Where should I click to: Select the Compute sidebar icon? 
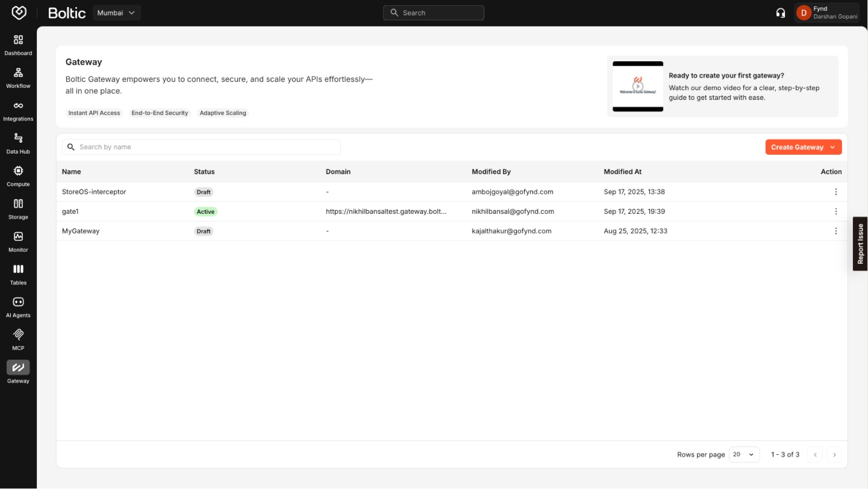(x=18, y=171)
